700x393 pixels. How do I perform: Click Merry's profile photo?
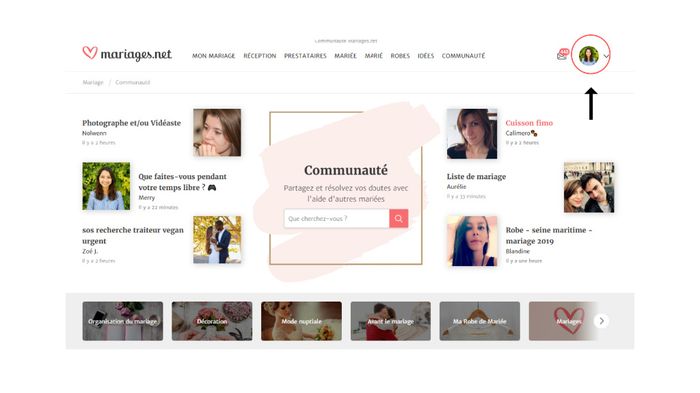point(106,186)
